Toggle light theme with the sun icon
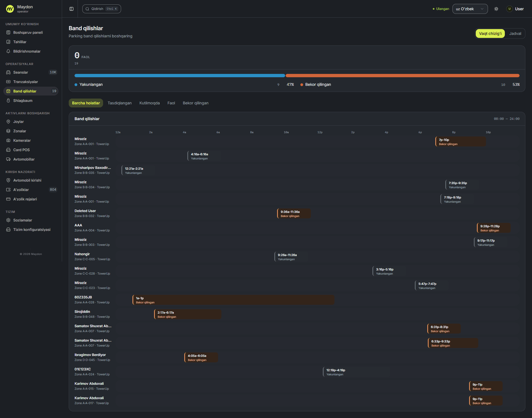The height and width of the screenshot is (418, 532). tap(496, 9)
